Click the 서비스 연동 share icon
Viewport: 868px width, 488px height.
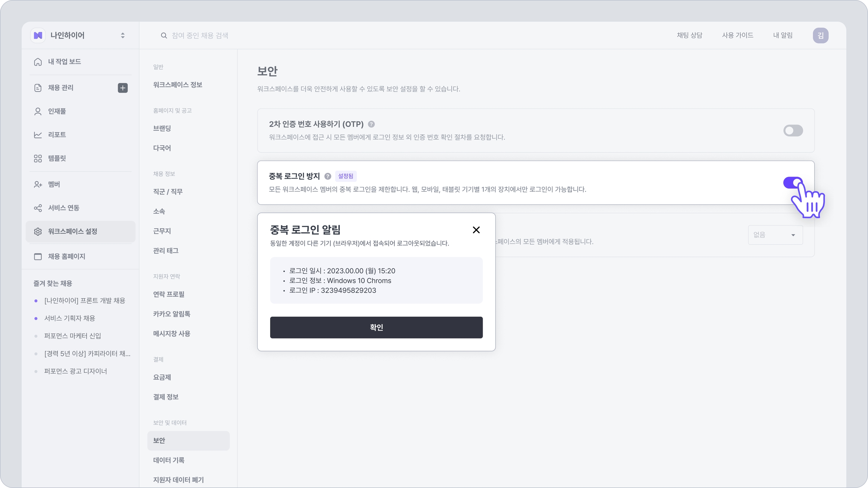[x=38, y=208]
